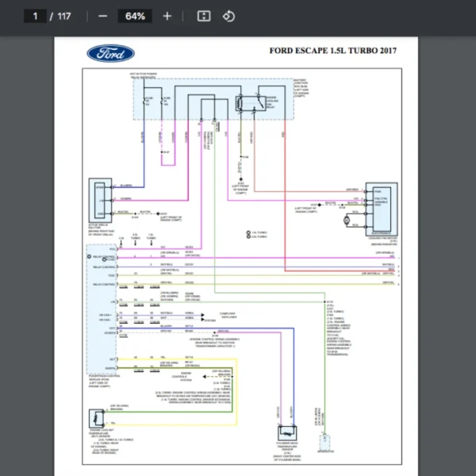Viewport: 476px width, 476px height.
Task: Rotate the document with the rotate icon
Action: pyautogui.click(x=228, y=16)
